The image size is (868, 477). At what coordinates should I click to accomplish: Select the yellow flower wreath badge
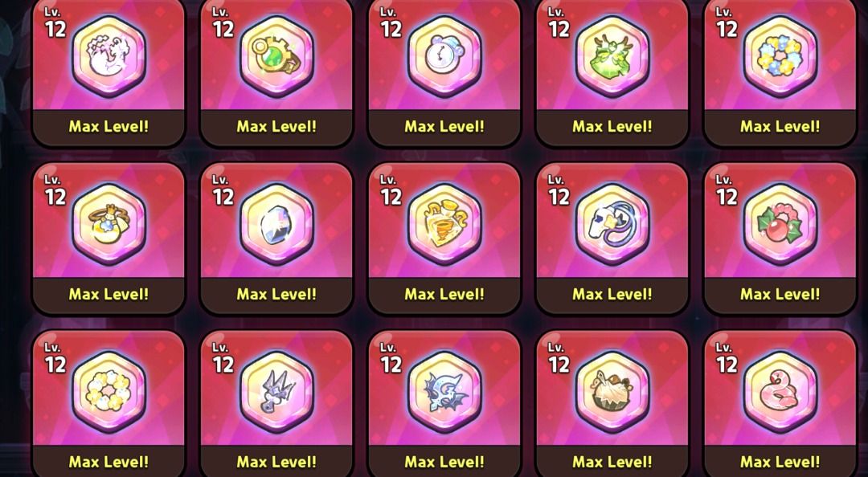click(x=109, y=391)
